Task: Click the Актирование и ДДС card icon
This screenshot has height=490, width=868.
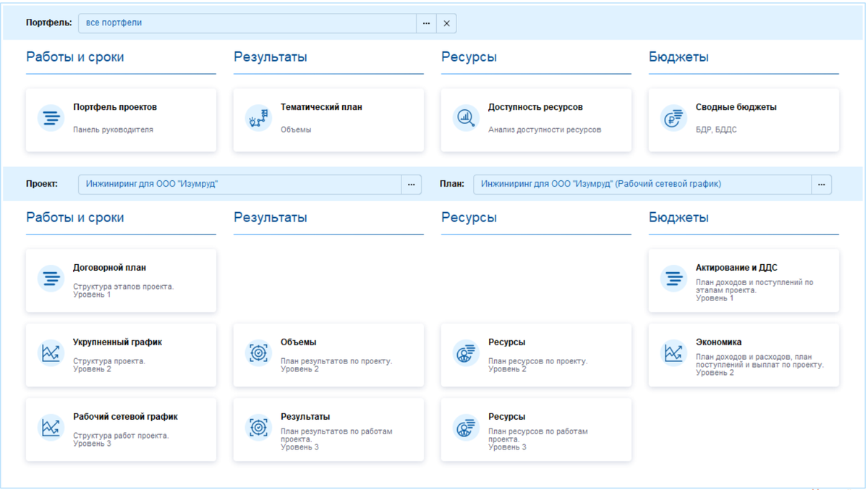Action: tap(673, 279)
